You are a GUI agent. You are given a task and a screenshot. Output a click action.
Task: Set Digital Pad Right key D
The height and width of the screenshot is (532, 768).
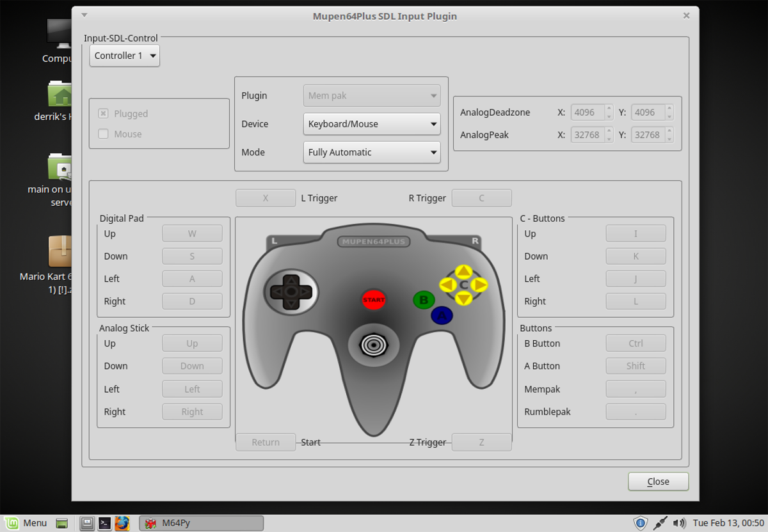coord(192,301)
